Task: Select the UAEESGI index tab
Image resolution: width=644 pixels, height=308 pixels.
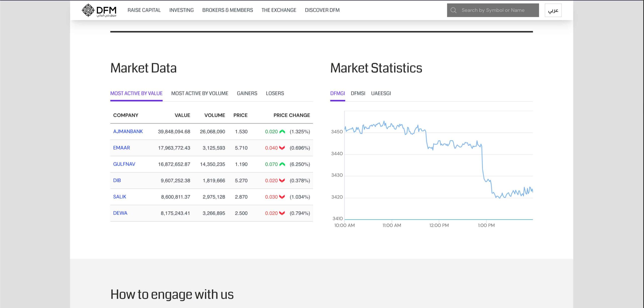Action: [381, 93]
